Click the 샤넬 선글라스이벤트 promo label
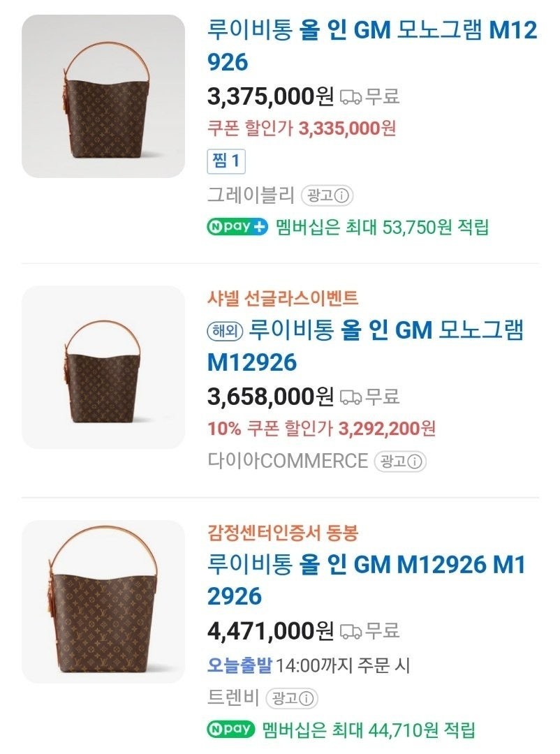 [283, 299]
